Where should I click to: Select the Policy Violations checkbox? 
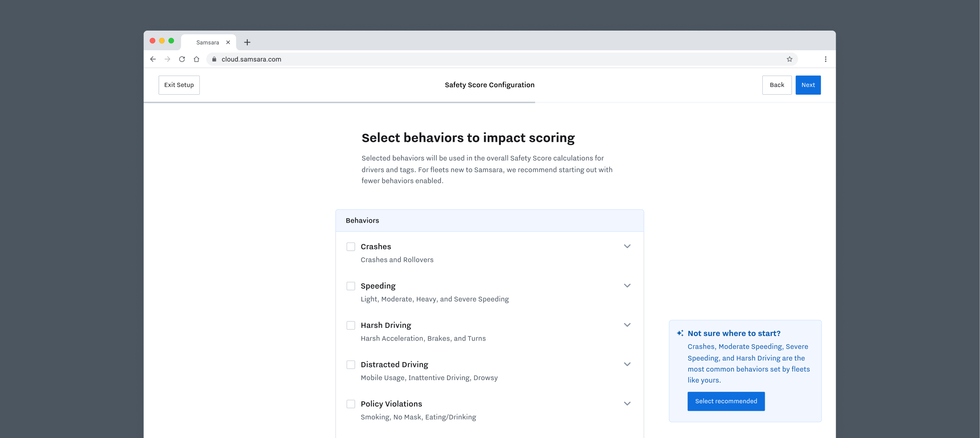point(350,404)
